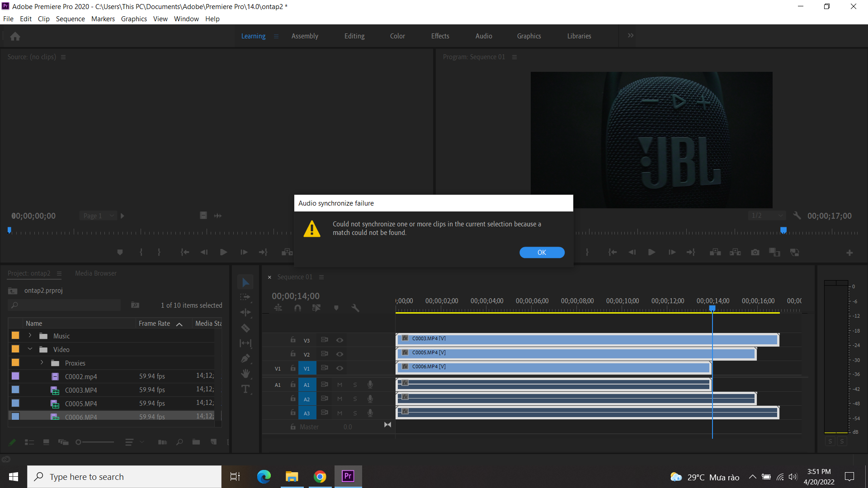Click Automate to Sequence icon
868x488 pixels.
click(162, 442)
